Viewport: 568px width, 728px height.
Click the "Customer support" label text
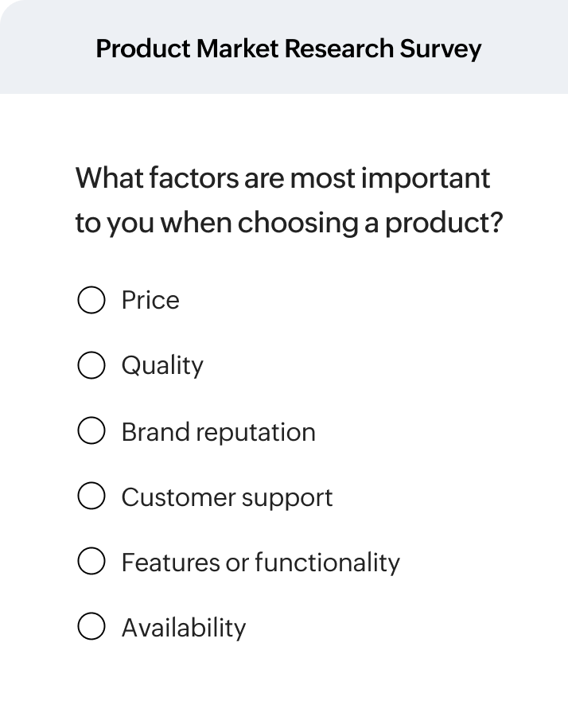[x=227, y=497]
